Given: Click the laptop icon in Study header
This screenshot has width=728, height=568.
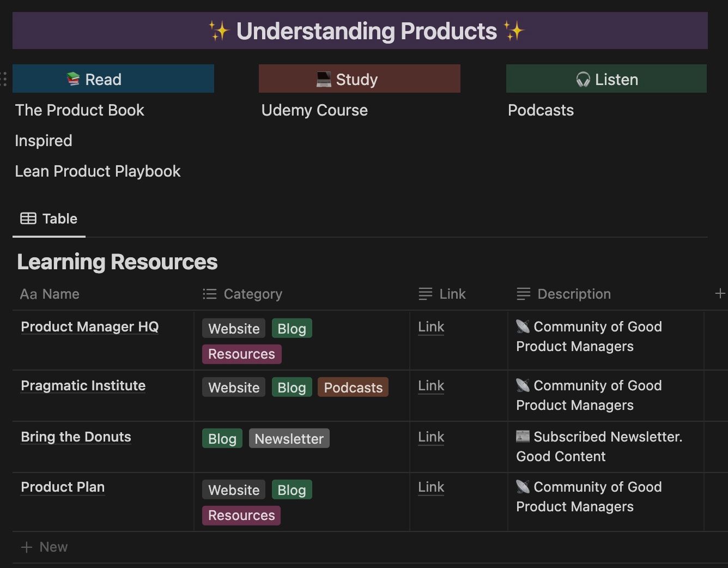Looking at the screenshot, I should point(324,80).
